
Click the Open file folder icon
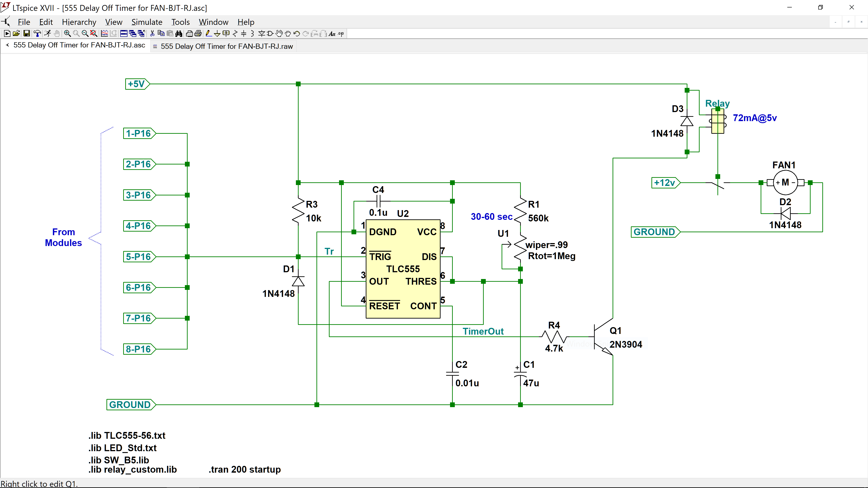coord(16,34)
